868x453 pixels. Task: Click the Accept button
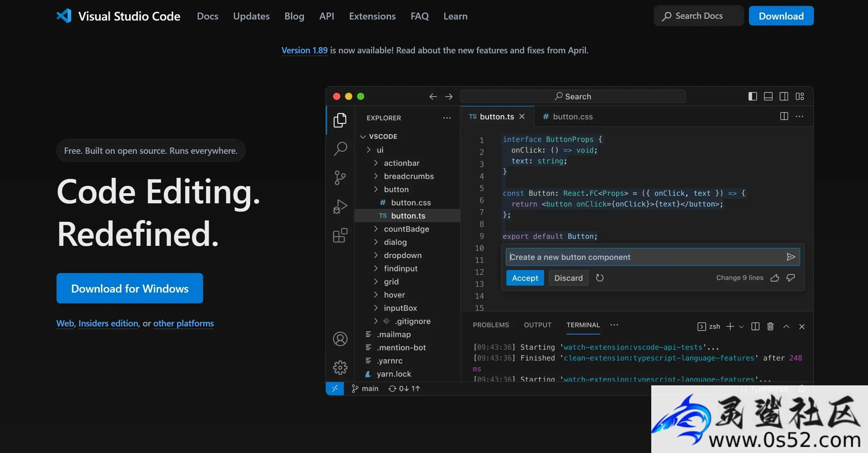[525, 278]
